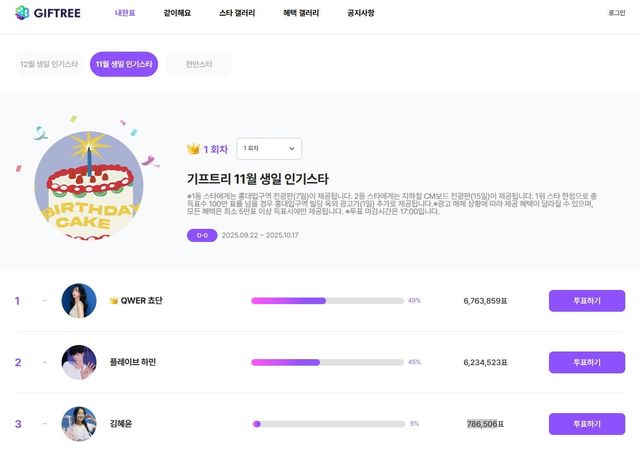Click the crown icon beside 1회차
640x455 pixels.
[x=194, y=149]
